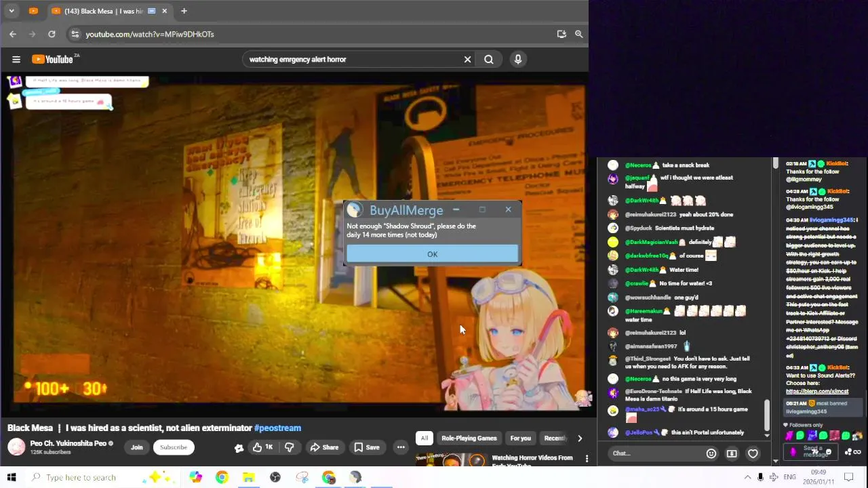Open install app icon in address bar
The width and height of the screenshot is (868, 488).
[561, 34]
